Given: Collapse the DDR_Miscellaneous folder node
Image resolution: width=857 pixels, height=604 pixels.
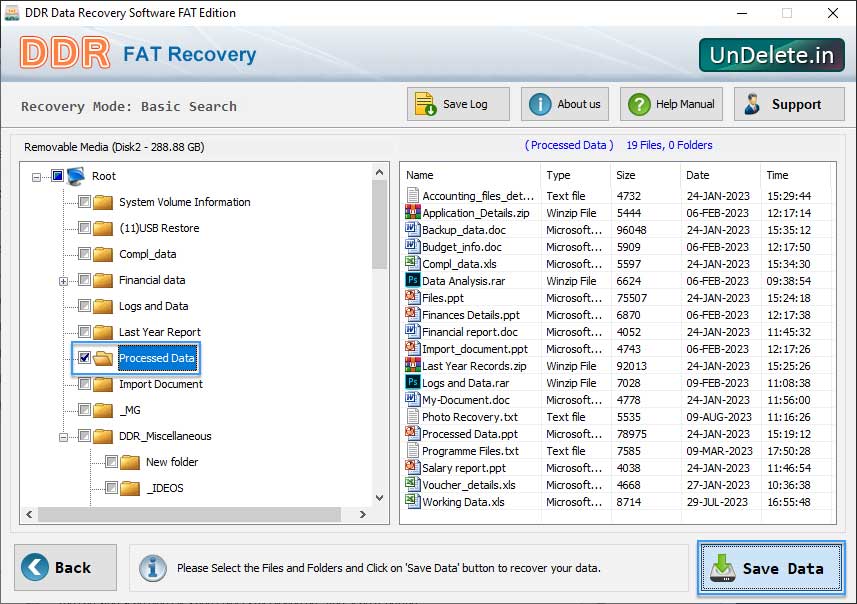Looking at the screenshot, I should click(x=63, y=437).
